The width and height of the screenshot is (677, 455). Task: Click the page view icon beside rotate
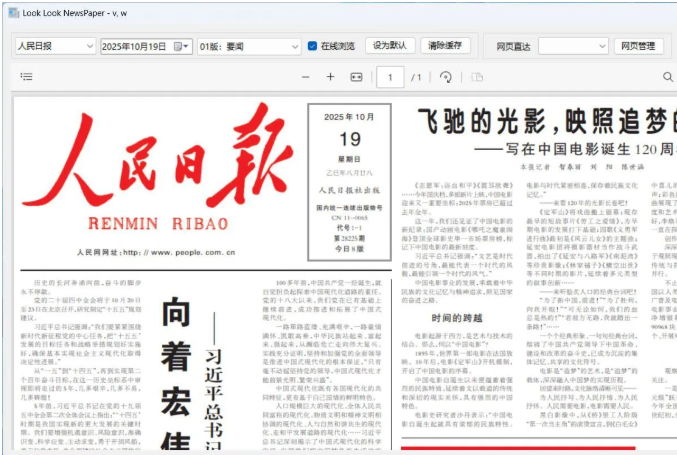(x=477, y=77)
